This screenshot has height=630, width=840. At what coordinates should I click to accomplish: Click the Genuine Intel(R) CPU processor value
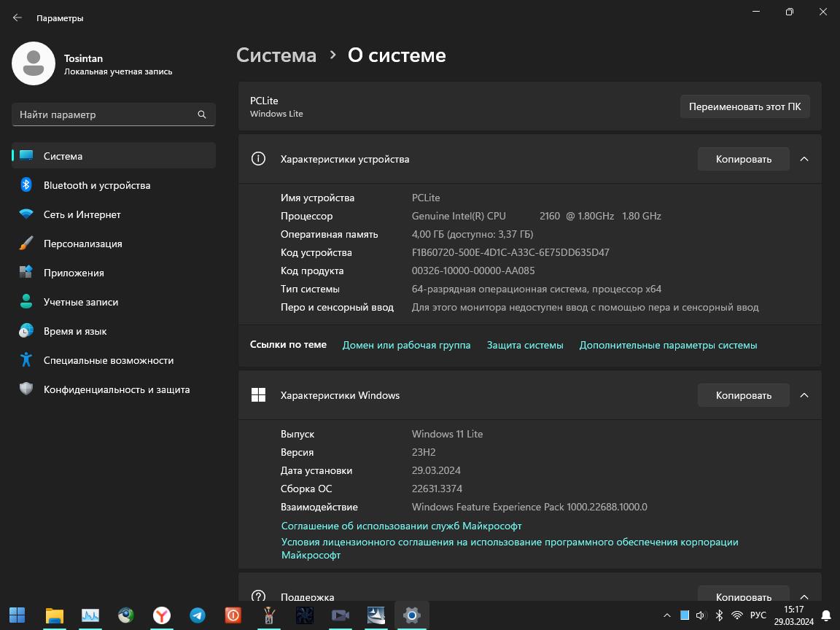pyautogui.click(x=536, y=216)
